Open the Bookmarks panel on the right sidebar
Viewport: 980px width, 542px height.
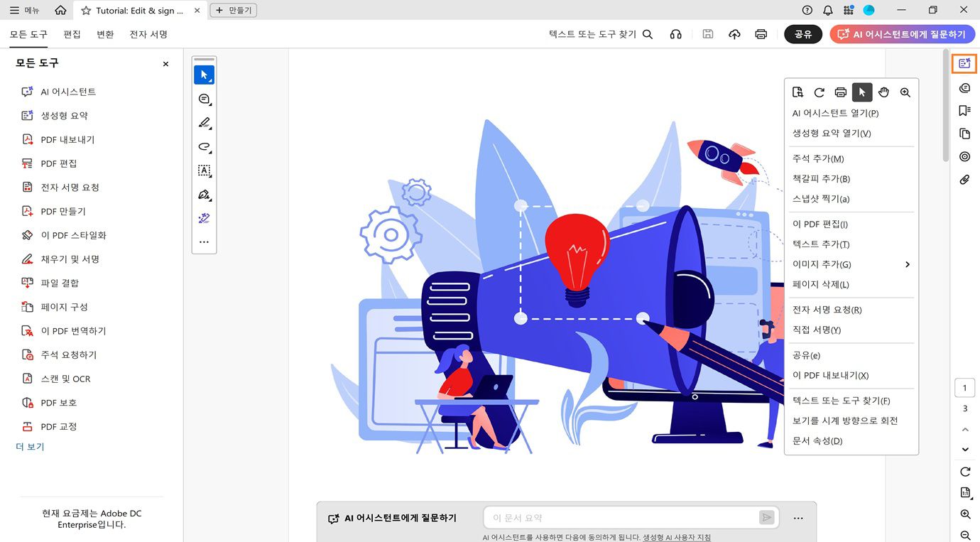coord(964,110)
